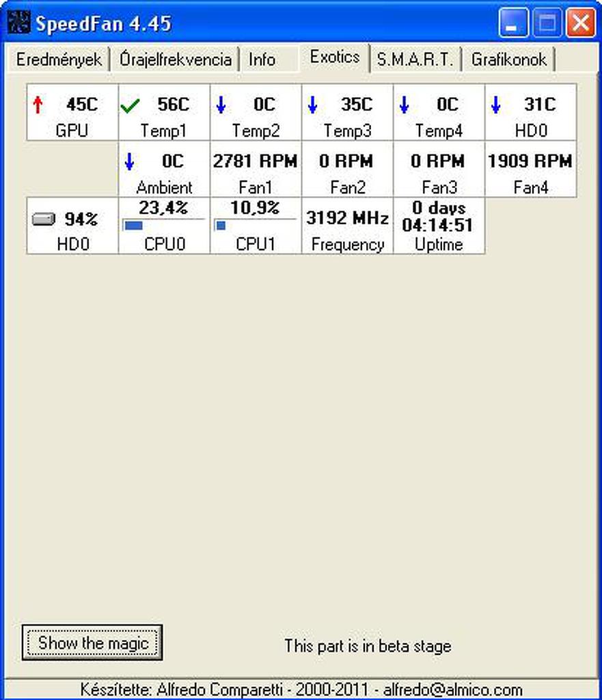Click the GPU label
This screenshot has width=602, height=700.
pos(71,131)
